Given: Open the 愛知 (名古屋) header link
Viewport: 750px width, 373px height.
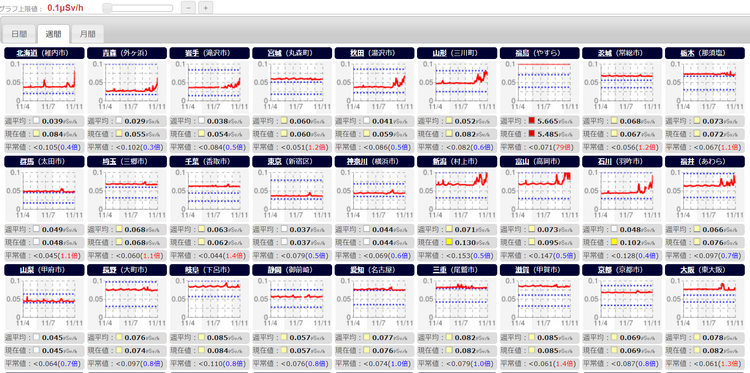Looking at the screenshot, I should click(x=375, y=270).
